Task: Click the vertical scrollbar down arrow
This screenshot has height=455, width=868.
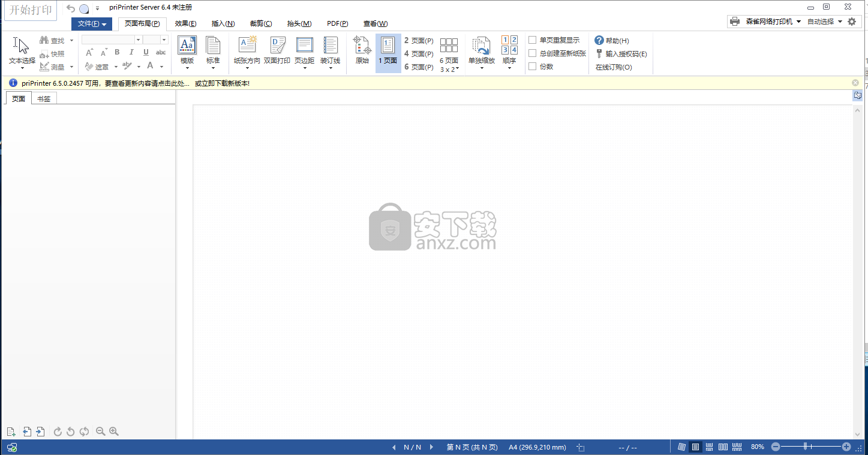Action: [858, 435]
